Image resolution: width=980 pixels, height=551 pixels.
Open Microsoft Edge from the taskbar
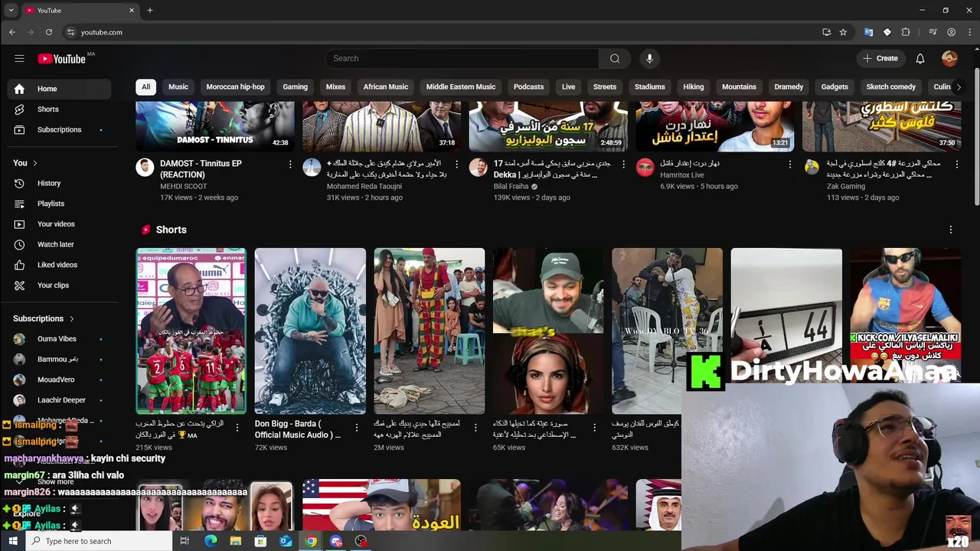click(211, 541)
